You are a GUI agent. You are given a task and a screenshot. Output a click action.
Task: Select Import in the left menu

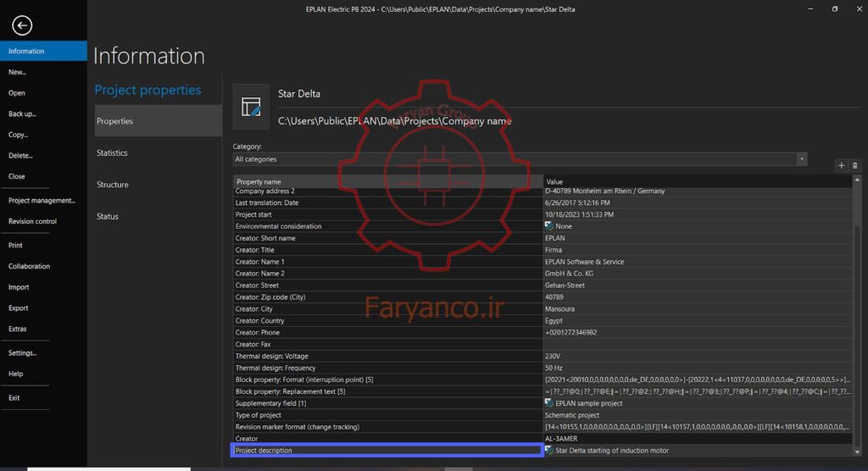coord(19,287)
